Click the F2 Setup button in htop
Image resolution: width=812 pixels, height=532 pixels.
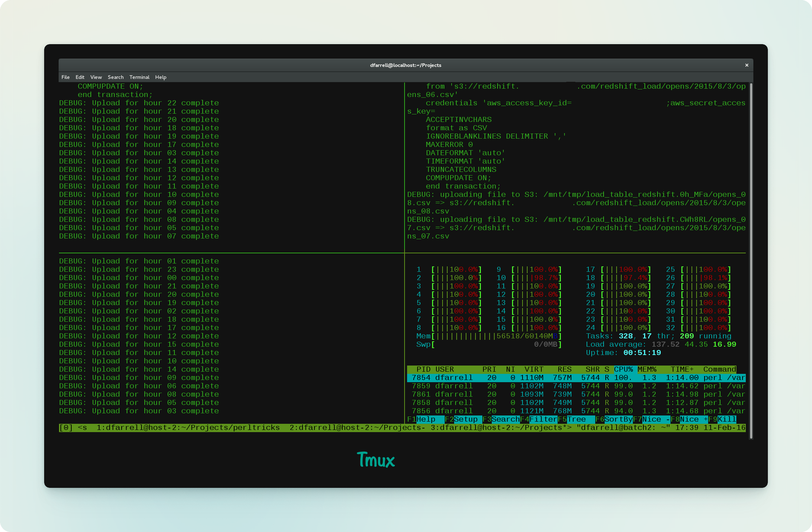[x=465, y=419]
